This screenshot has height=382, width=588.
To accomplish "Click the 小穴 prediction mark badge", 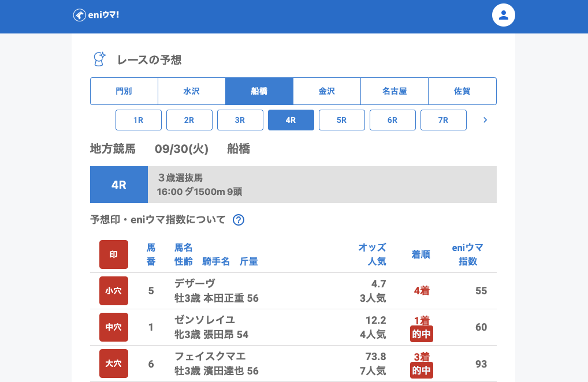I will coord(114,291).
